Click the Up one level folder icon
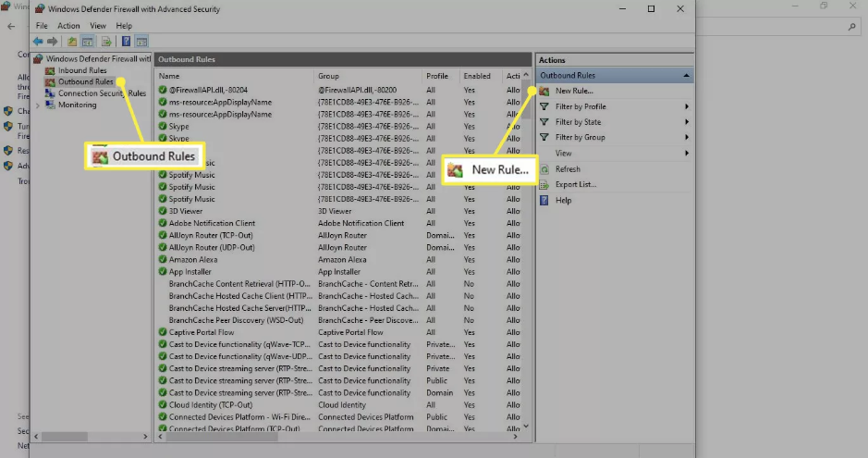The width and height of the screenshot is (868, 458). (72, 42)
